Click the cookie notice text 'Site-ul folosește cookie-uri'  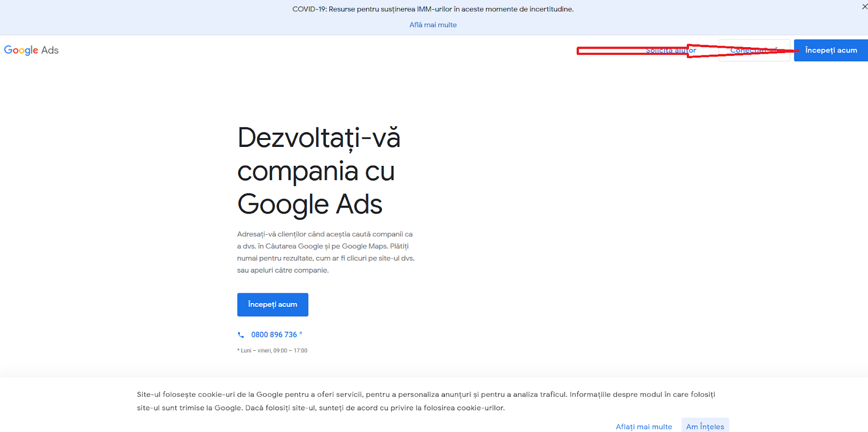click(426, 401)
